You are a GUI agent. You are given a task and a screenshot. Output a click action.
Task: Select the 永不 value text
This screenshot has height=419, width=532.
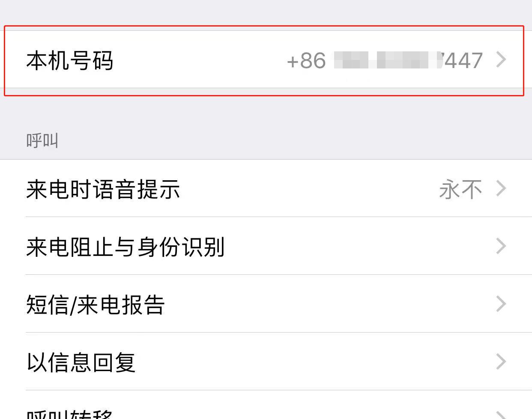pos(460,189)
